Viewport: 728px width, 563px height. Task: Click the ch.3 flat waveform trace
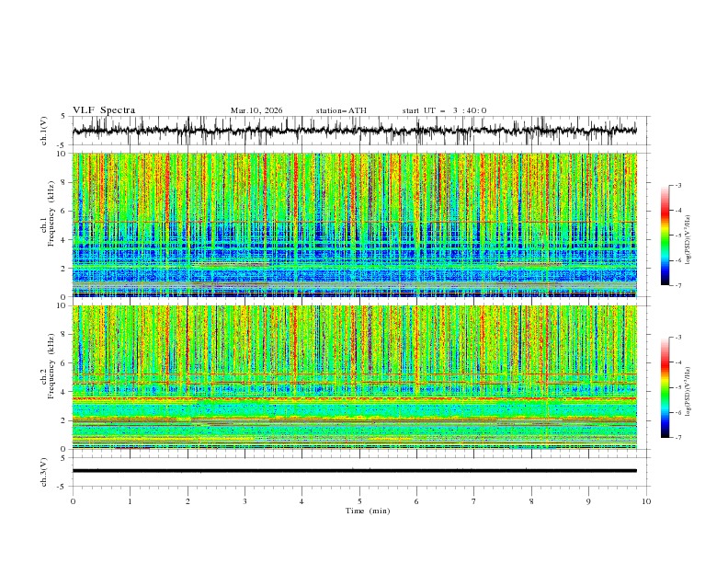pyautogui.click(x=355, y=471)
